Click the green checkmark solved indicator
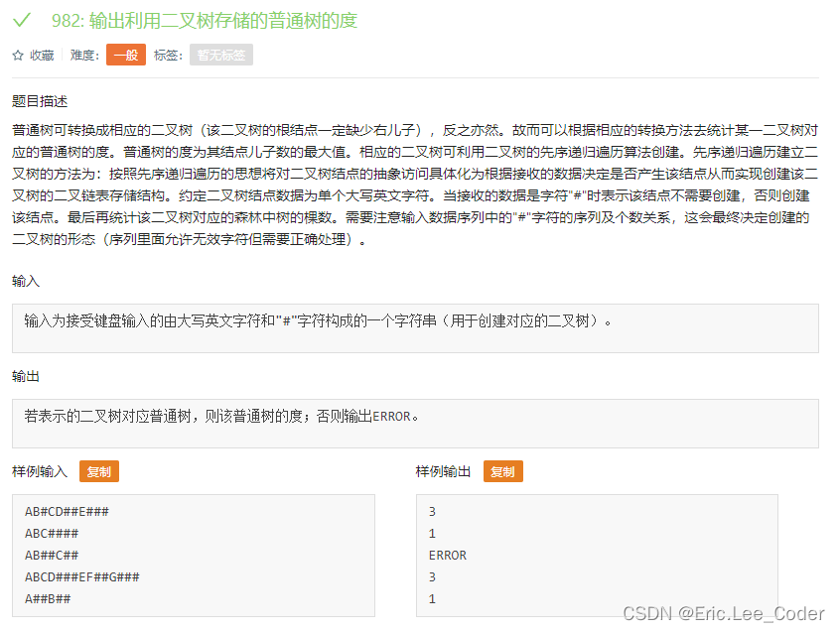Screen dimensions: 840x632 (23, 21)
